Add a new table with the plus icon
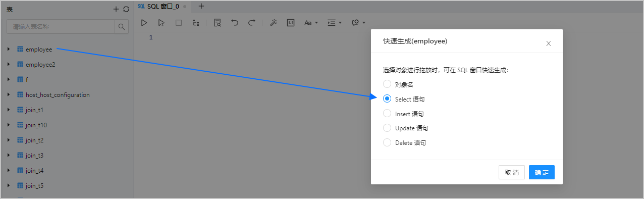 116,9
